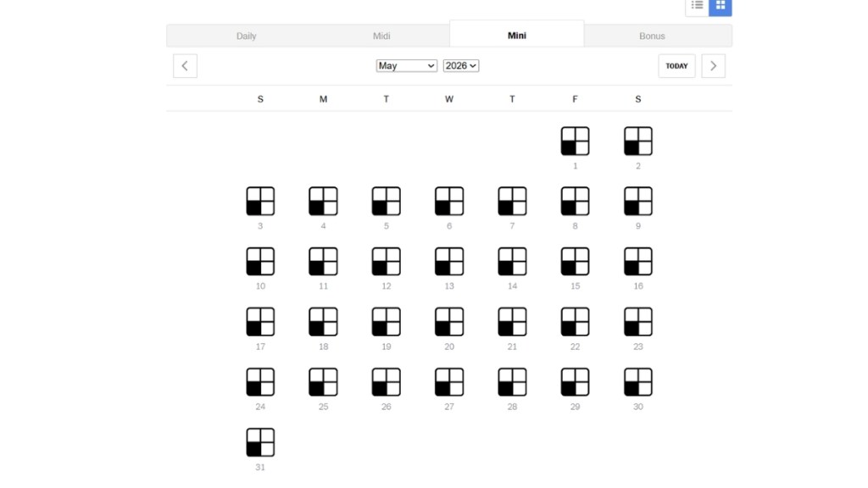Open the mini puzzle for May 4
The width and height of the screenshot is (868, 488).
323,202
